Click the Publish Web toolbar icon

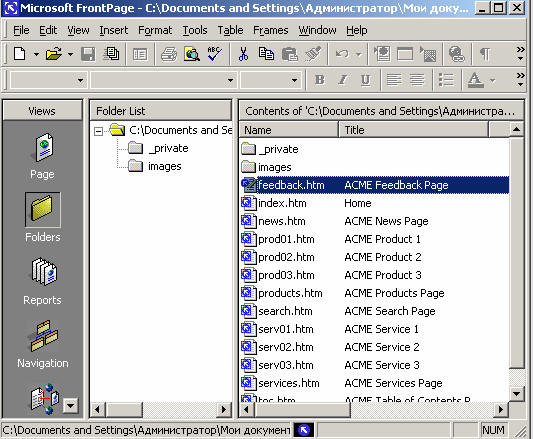(x=111, y=54)
